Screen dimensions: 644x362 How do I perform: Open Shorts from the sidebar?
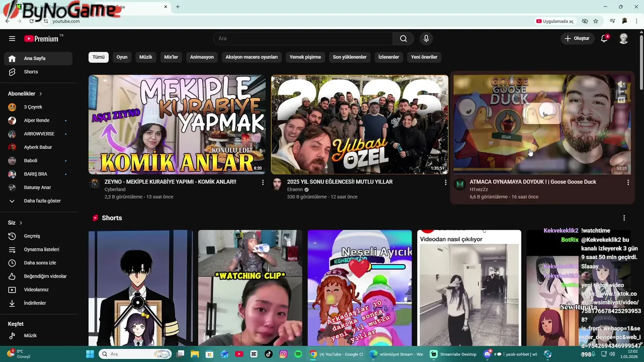(38, 72)
